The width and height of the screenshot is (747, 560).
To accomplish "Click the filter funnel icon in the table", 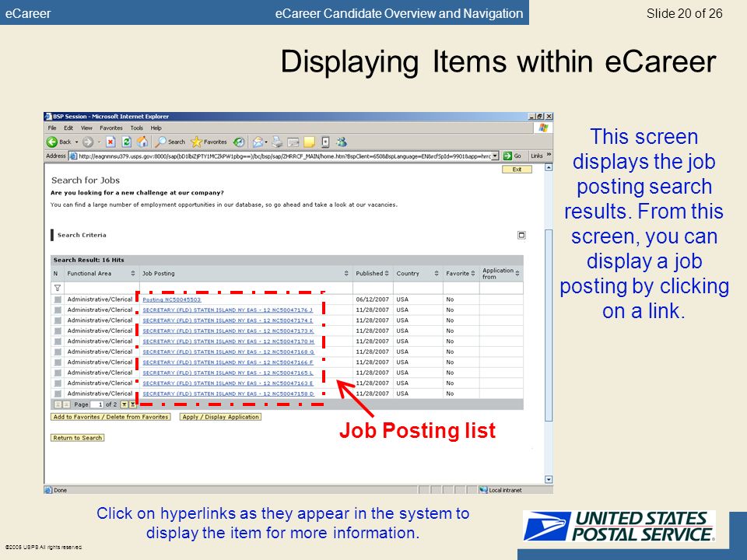I will click(x=57, y=288).
